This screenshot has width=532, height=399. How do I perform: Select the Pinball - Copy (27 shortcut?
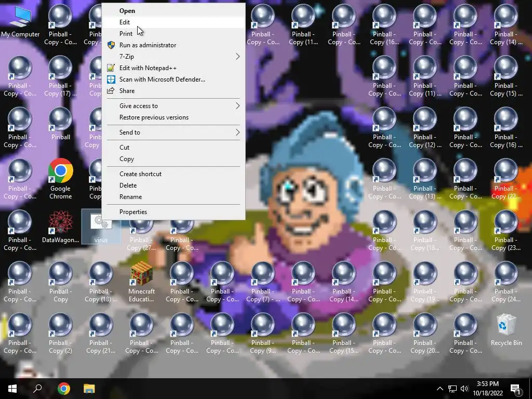141,235
